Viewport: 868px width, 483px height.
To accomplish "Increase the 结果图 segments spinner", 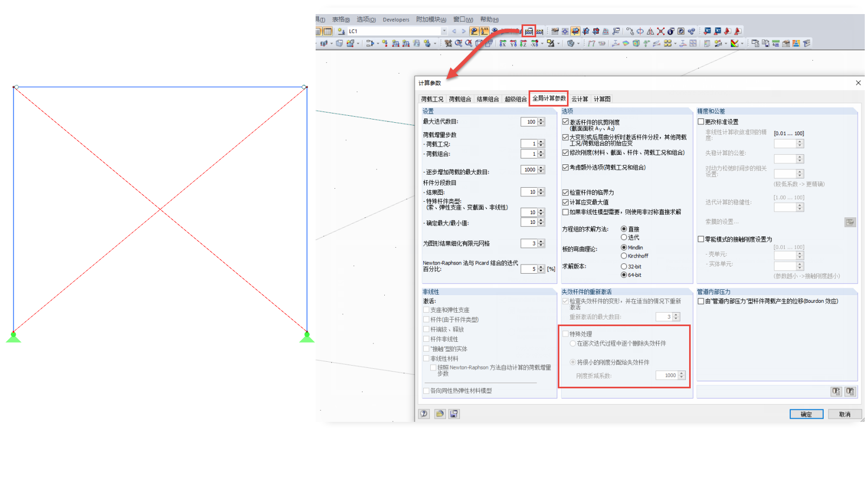I will click(x=541, y=190).
